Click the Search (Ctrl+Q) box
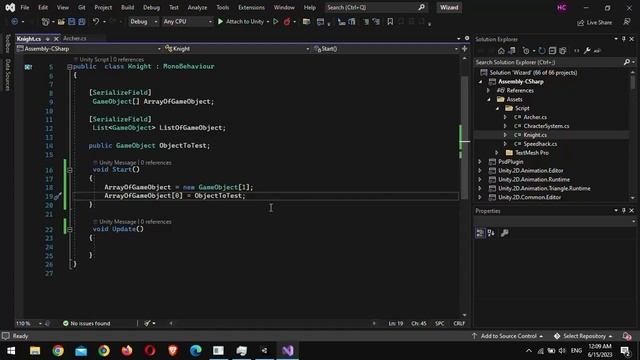 pos(376,7)
